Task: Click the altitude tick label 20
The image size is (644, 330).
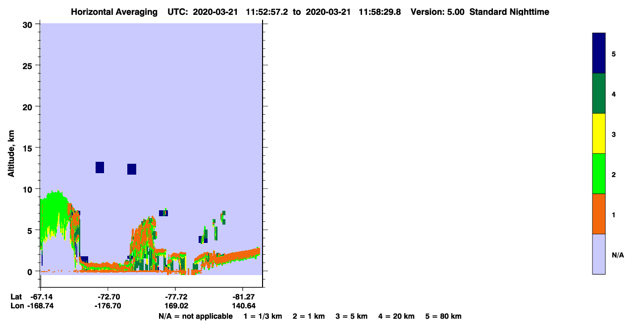Action: click(29, 106)
